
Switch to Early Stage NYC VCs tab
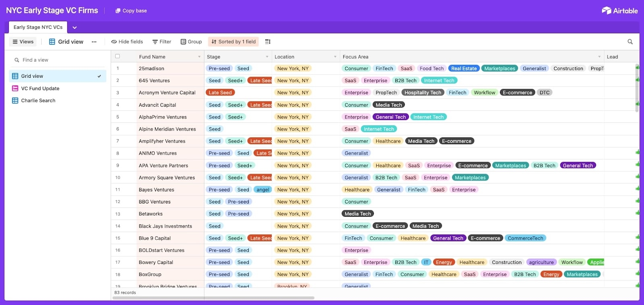pyautogui.click(x=38, y=27)
